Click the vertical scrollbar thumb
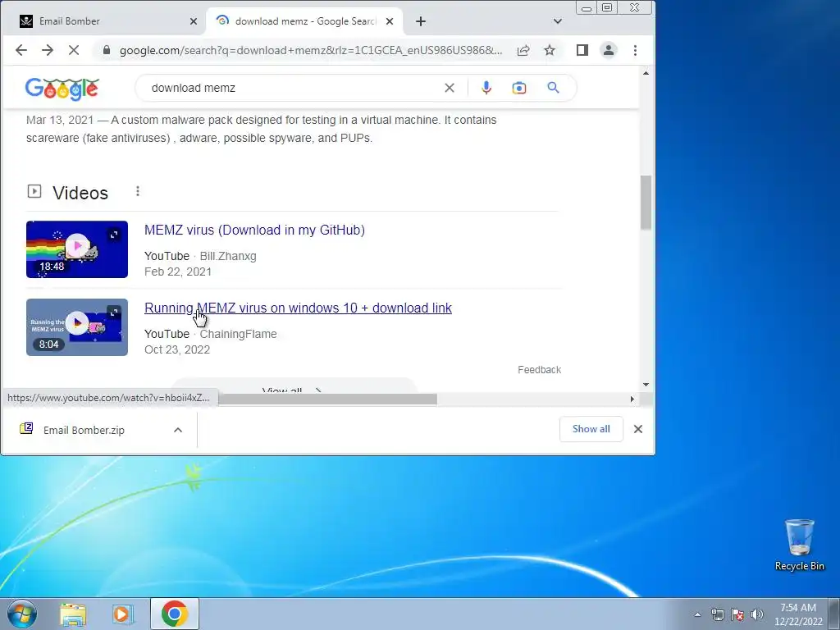The height and width of the screenshot is (630, 840). click(646, 203)
